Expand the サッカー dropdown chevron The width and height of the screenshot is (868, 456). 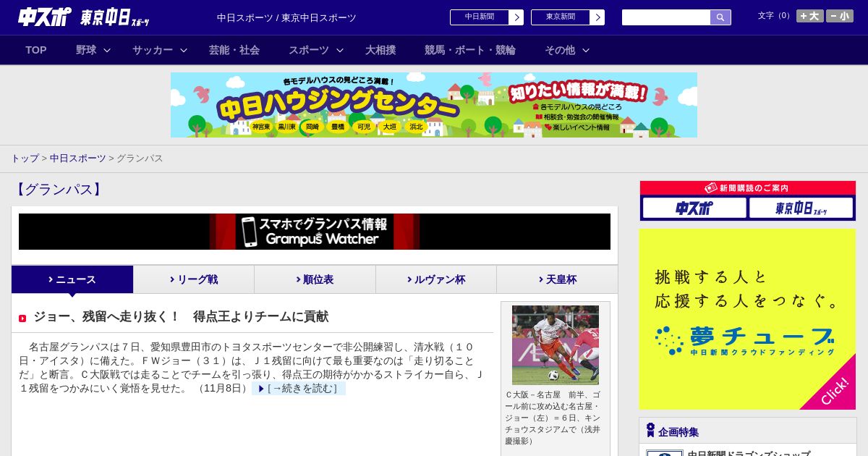tap(184, 50)
